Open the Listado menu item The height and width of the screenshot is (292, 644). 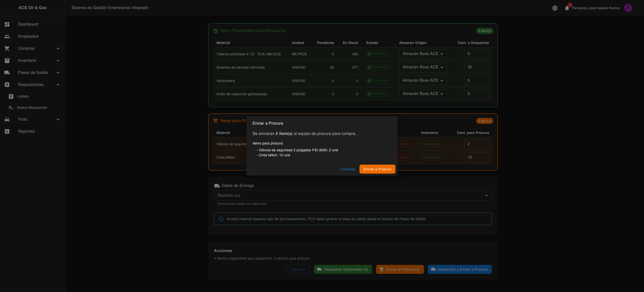pos(23,96)
